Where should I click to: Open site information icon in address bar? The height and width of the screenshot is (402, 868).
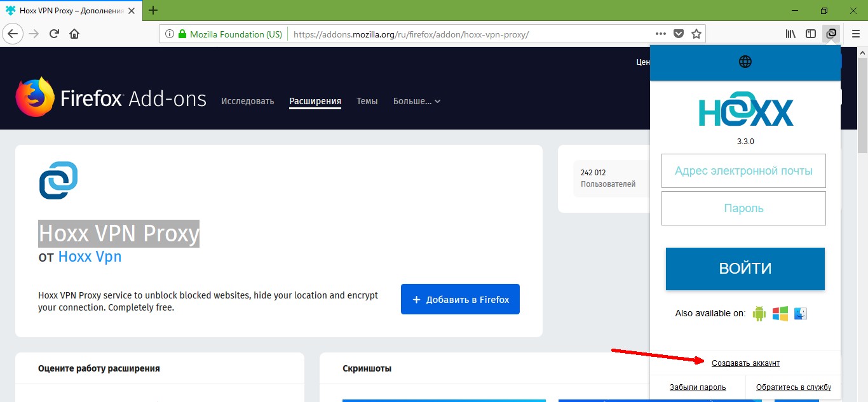pyautogui.click(x=170, y=34)
